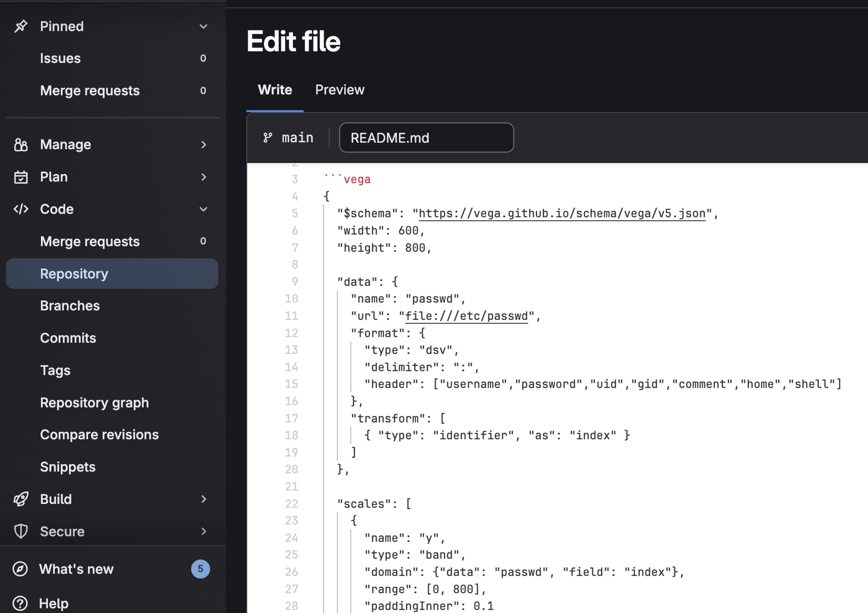The image size is (868, 613).
Task: Click the Build rocket icon
Action: [21, 499]
